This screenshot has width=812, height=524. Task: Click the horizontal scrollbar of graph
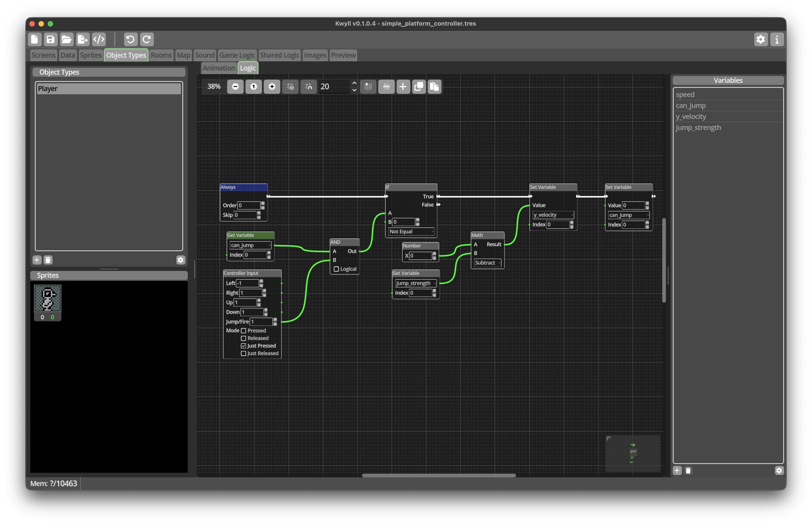click(x=439, y=475)
